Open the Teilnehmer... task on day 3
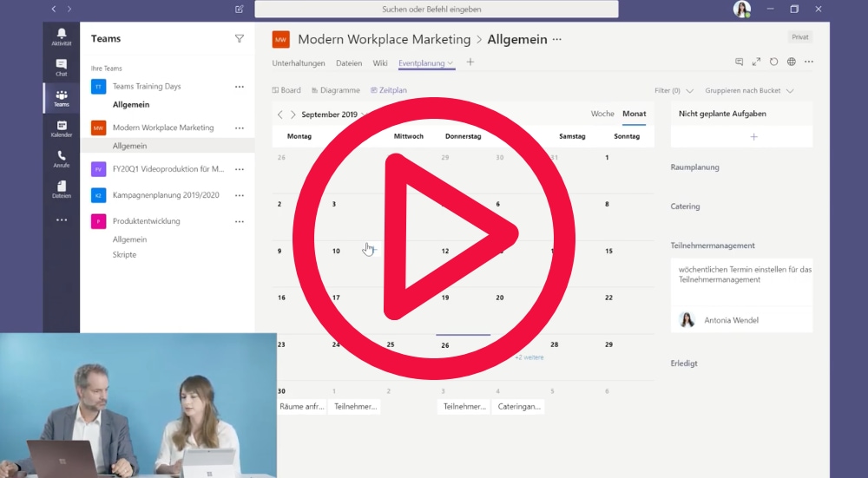 (464, 407)
